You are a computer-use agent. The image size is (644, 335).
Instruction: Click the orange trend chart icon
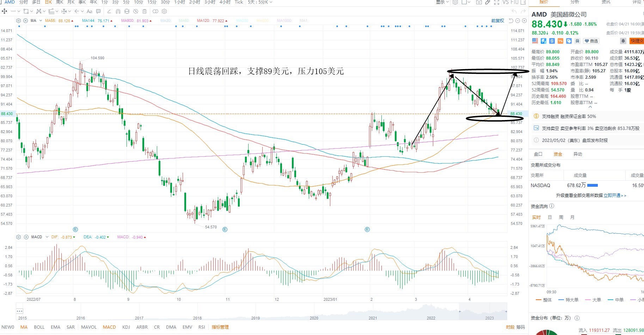[x=560, y=41]
